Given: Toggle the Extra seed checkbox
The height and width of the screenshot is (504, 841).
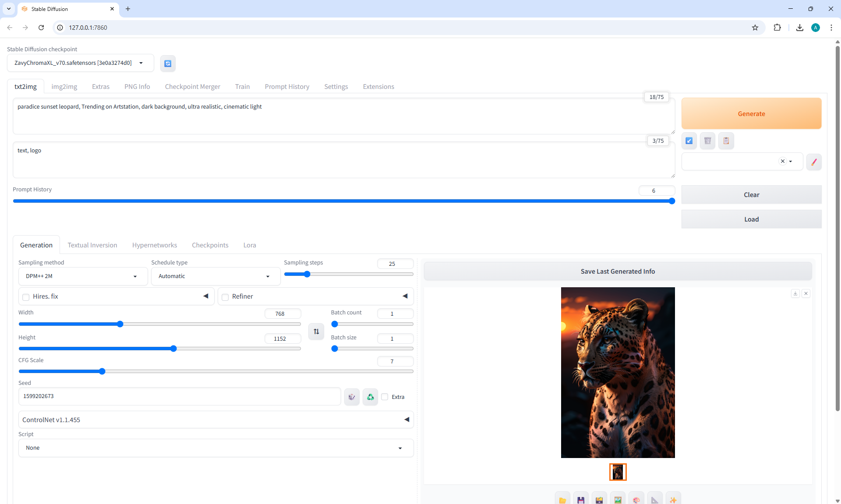Looking at the screenshot, I should coord(385,397).
